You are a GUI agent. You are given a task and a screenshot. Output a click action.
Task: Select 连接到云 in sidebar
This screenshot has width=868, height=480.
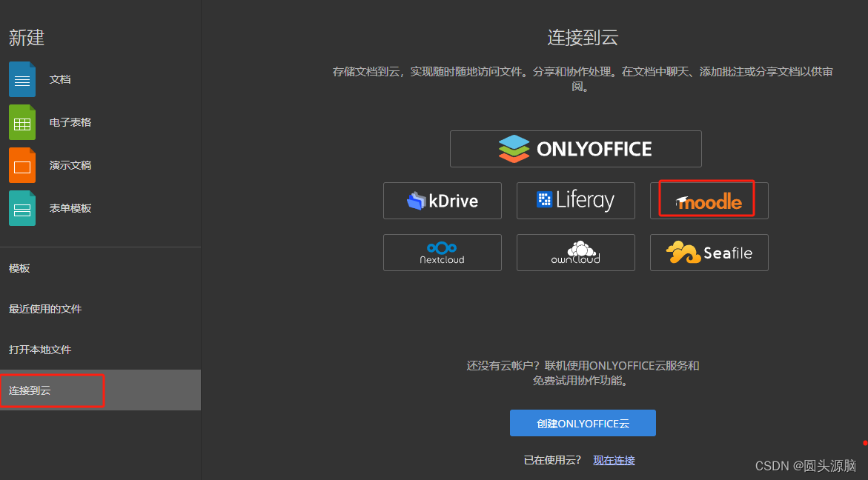pos(100,390)
